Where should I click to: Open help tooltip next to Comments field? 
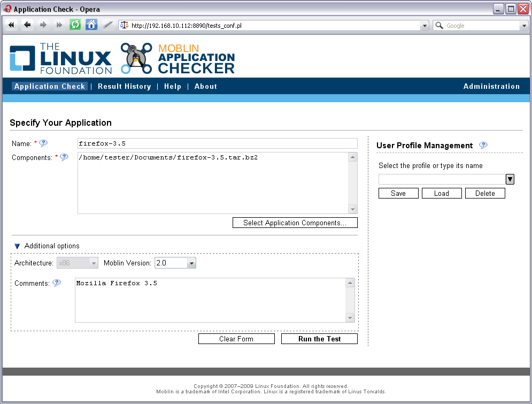[x=57, y=283]
